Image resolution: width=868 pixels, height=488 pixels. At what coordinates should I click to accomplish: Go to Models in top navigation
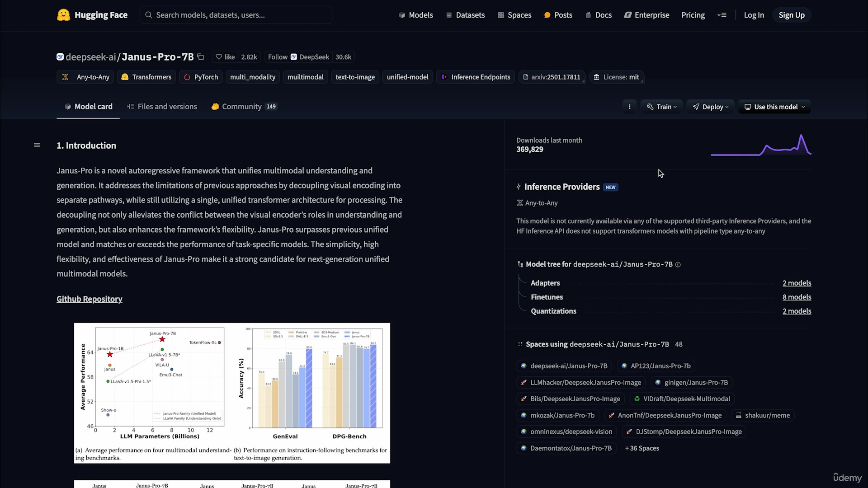click(415, 15)
